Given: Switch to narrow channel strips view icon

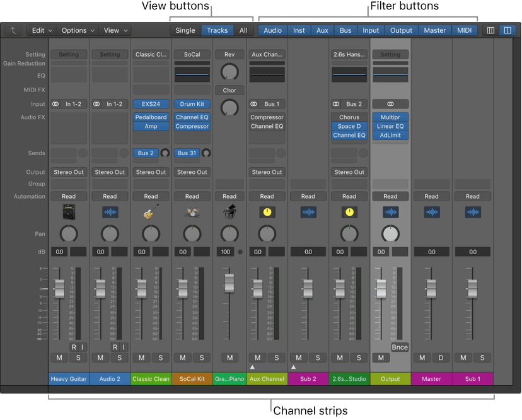Looking at the screenshot, I should (x=490, y=30).
